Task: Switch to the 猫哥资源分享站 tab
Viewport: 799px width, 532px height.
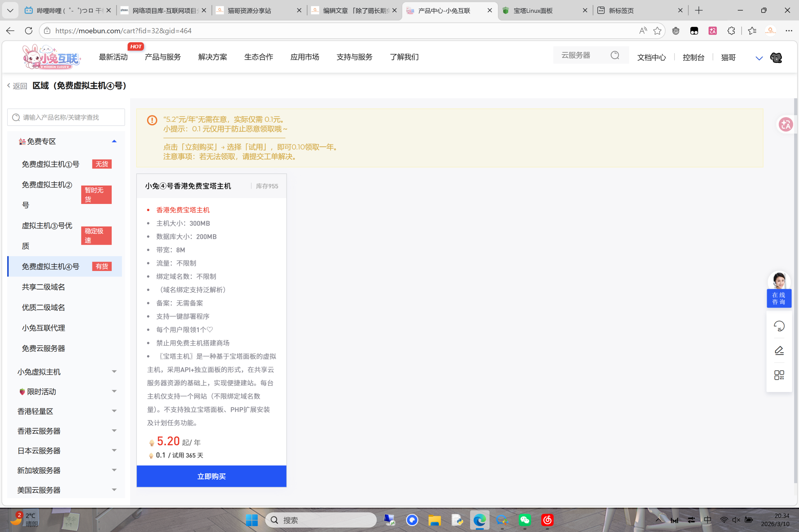Action: pos(259,11)
